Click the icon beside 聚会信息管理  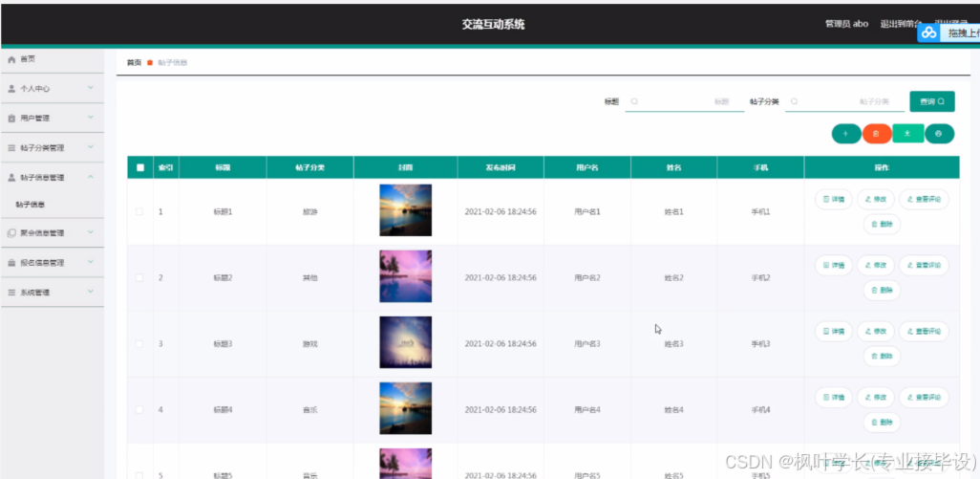(x=11, y=233)
